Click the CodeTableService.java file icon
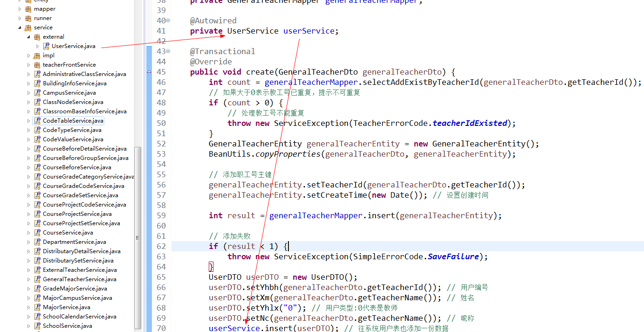The width and height of the screenshot is (644, 332). coord(37,121)
